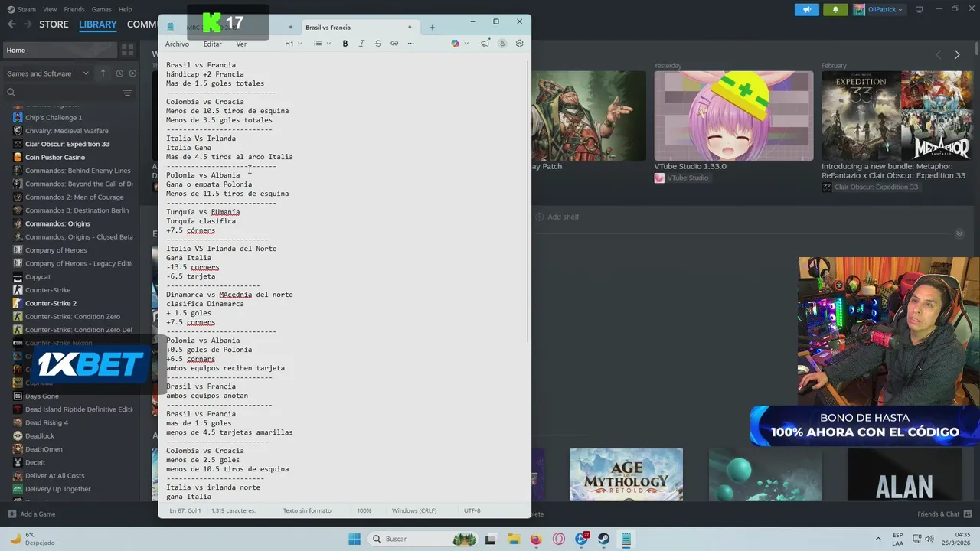Image resolution: width=980 pixels, height=551 pixels.
Task: Open Steam announcements megaphone button
Action: tap(806, 9)
